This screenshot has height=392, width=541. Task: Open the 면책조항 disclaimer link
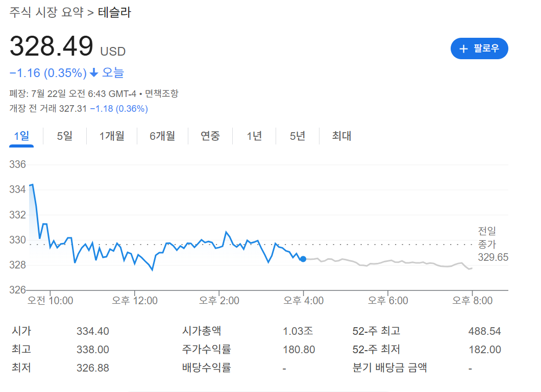(161, 93)
